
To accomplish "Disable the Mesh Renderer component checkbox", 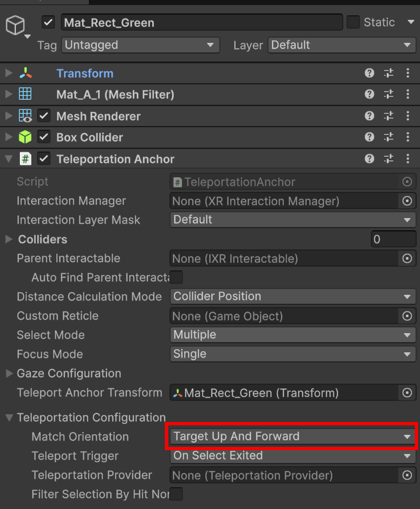I will point(44,116).
